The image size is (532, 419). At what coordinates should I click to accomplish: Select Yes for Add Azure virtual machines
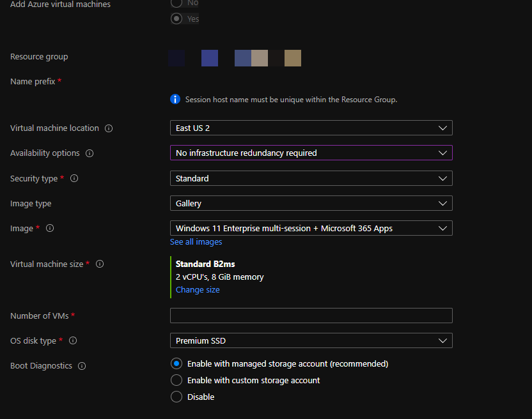176,19
